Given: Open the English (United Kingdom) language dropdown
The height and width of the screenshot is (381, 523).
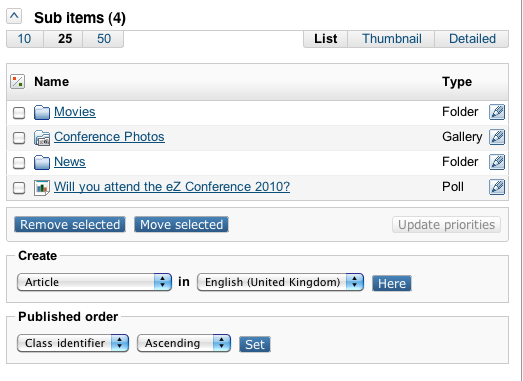Looking at the screenshot, I should tap(280, 282).
